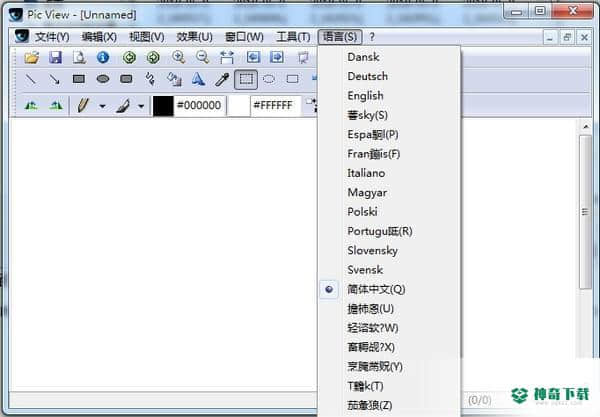Choose Polski language
The image size is (600, 417).
[389, 212]
